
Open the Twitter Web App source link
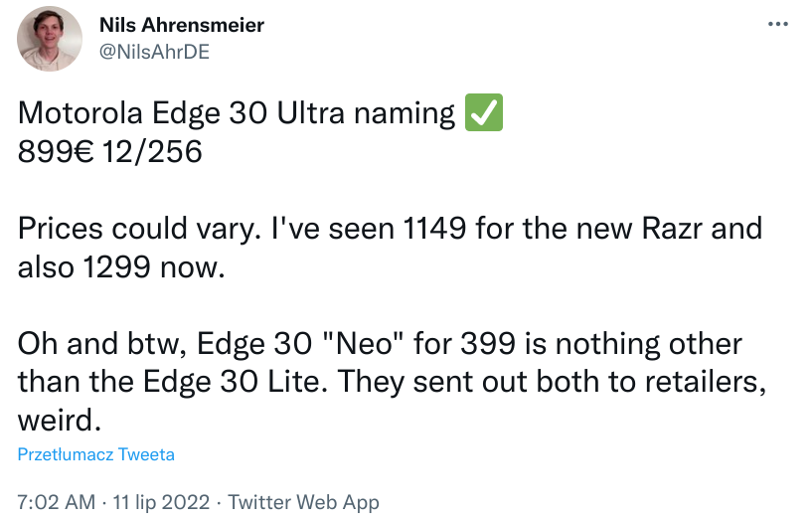303,502
